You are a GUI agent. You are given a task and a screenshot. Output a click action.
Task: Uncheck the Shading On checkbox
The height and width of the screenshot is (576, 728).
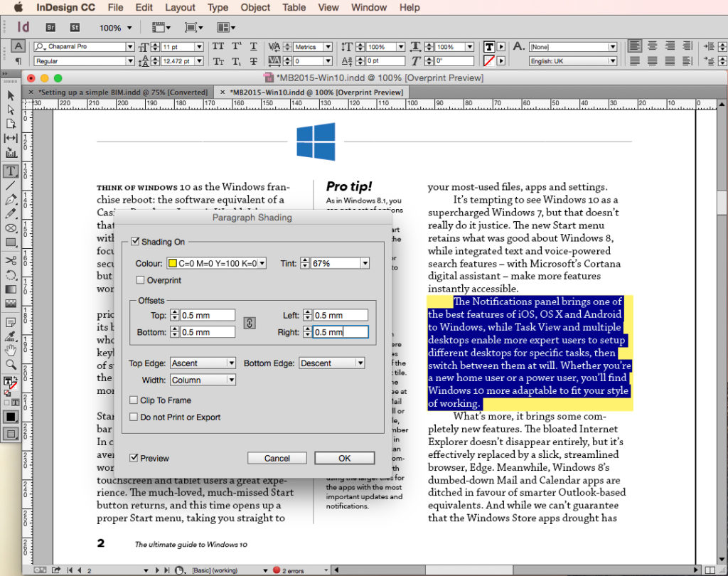[135, 242]
